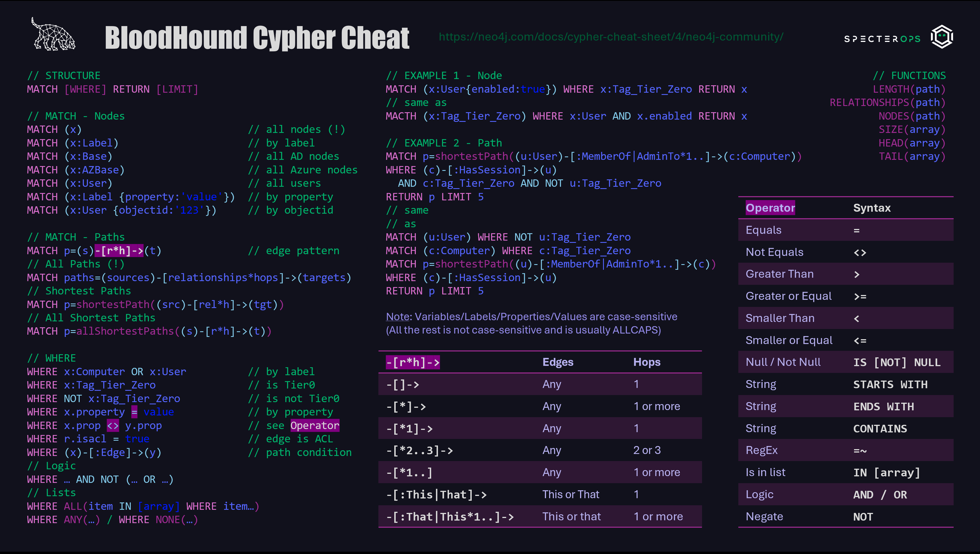Select the highlighted <> operator in WHERE clause
This screenshot has height=554, width=980.
point(112,425)
